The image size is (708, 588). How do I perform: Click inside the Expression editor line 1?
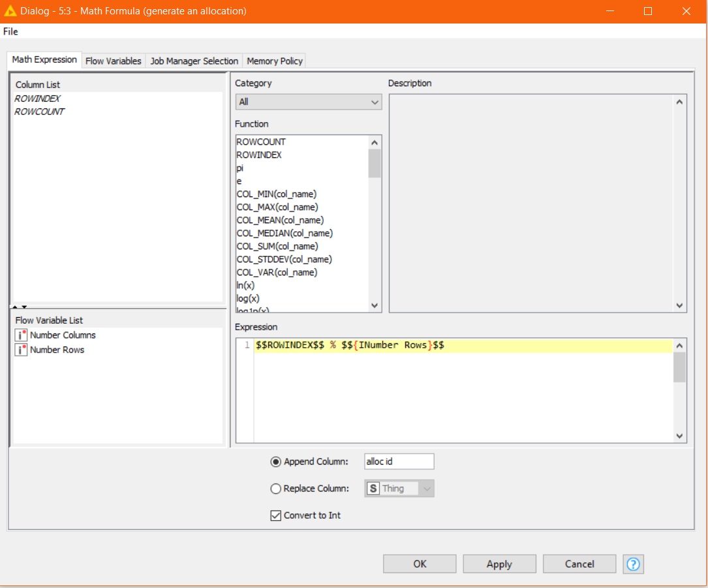(x=463, y=345)
